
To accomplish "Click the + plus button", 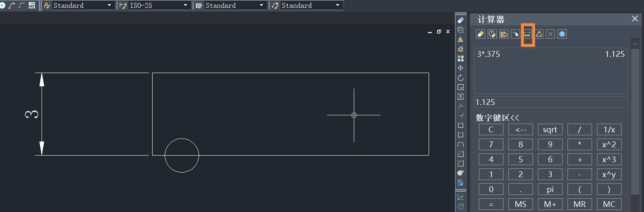I will pyautogui.click(x=580, y=159).
